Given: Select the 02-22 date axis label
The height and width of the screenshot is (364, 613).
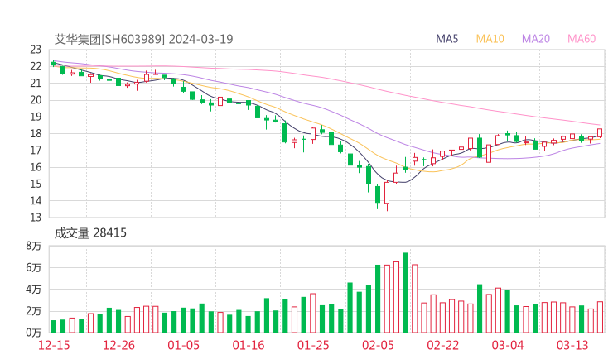Looking at the screenshot, I should pos(442,344).
